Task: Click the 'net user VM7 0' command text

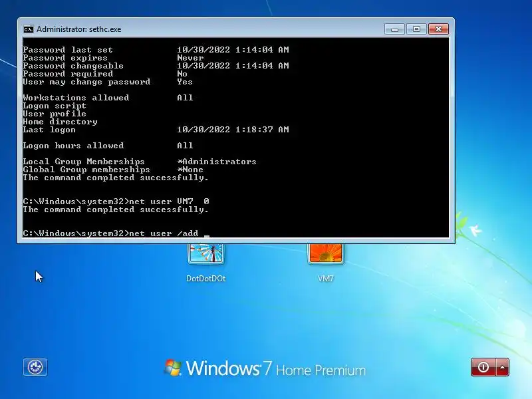Action: (x=170, y=201)
